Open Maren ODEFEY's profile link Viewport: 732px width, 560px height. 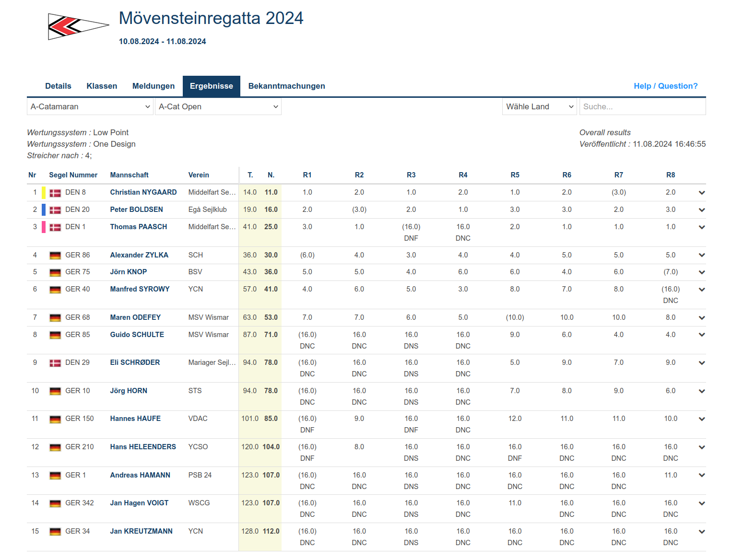(x=136, y=317)
